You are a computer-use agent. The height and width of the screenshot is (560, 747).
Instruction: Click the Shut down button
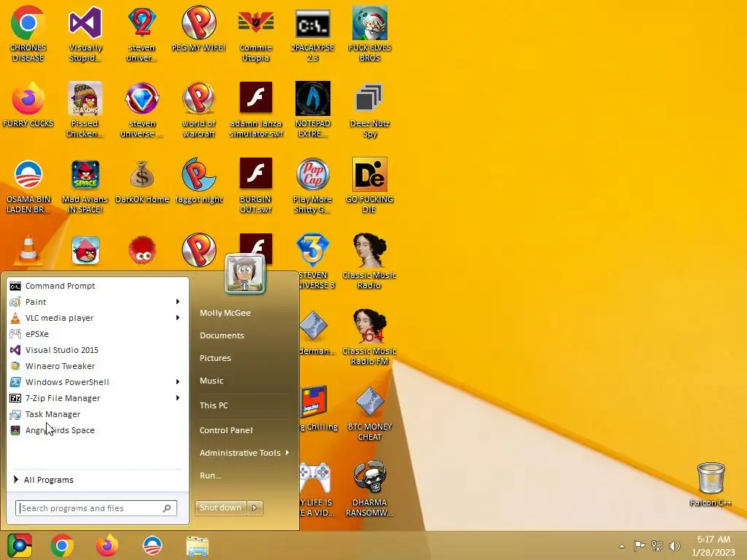(220, 507)
